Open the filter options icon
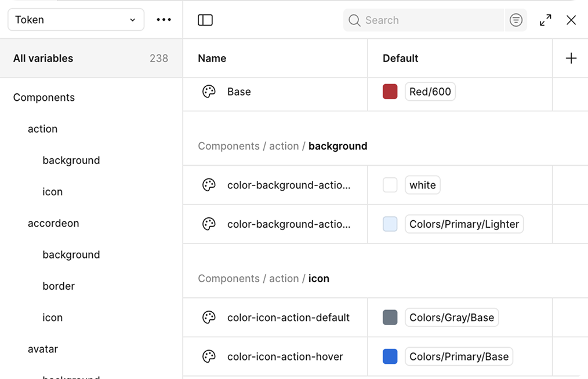This screenshot has height=379, width=588. [516, 20]
